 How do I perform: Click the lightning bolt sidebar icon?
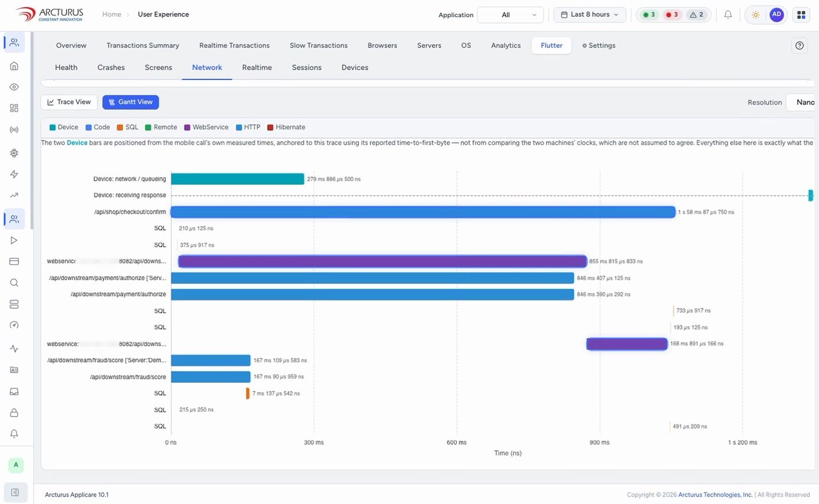click(x=14, y=174)
